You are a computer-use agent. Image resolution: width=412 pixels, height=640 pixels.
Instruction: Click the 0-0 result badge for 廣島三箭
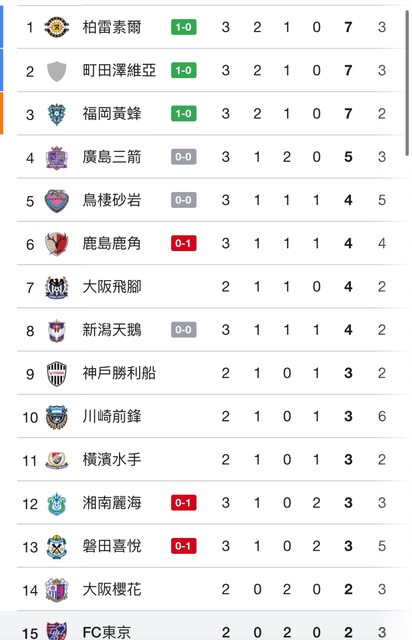pos(183,157)
